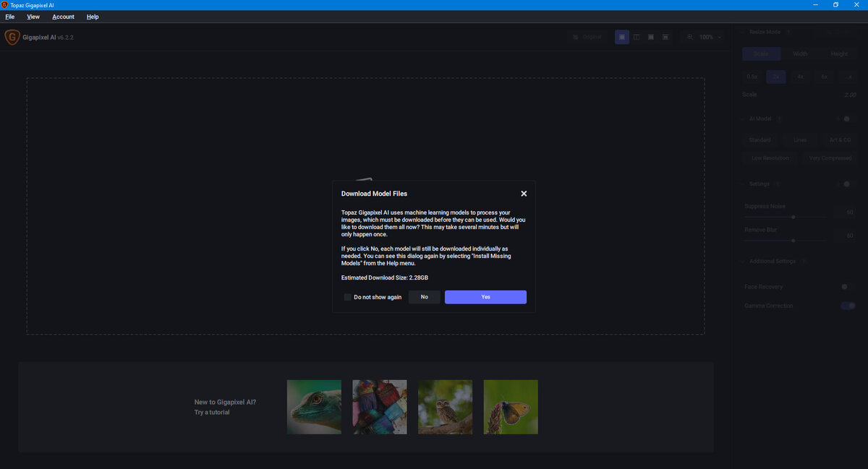Toggle the Original preview button
Viewport: 868px width, 469px height.
tap(587, 37)
